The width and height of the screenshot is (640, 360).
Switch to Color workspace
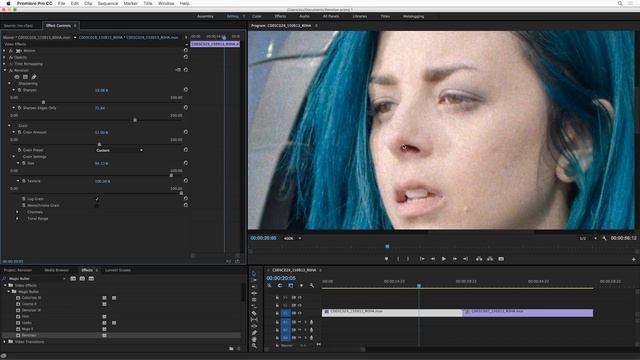257,16
